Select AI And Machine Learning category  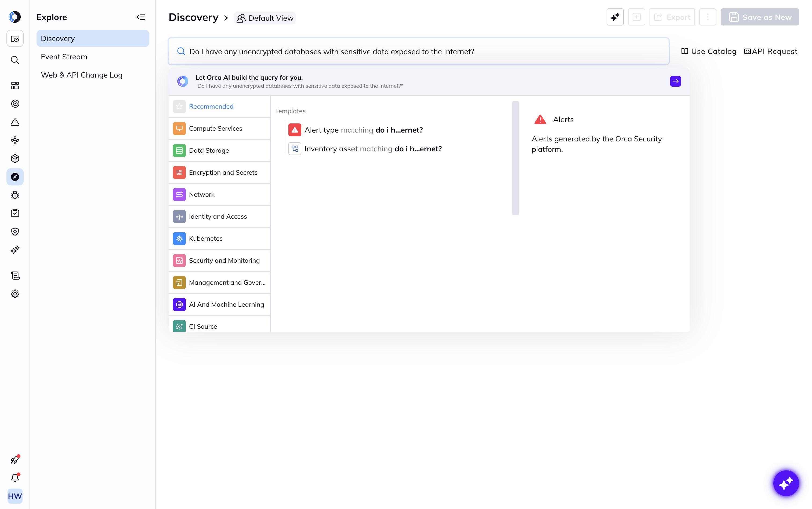219,304
